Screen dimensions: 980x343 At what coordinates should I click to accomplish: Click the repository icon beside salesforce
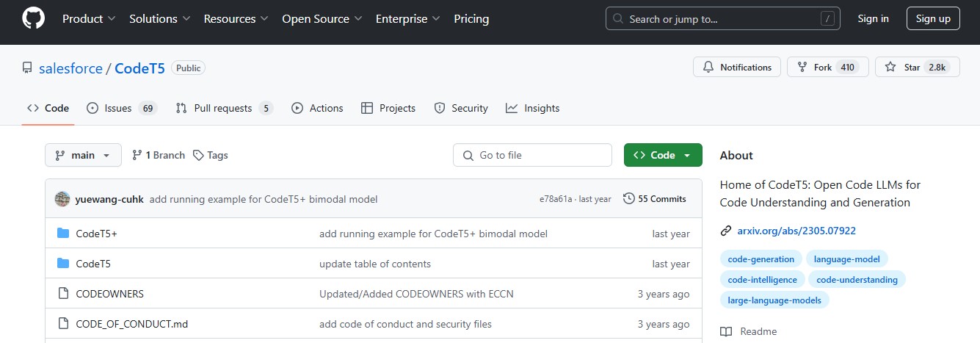tap(27, 68)
